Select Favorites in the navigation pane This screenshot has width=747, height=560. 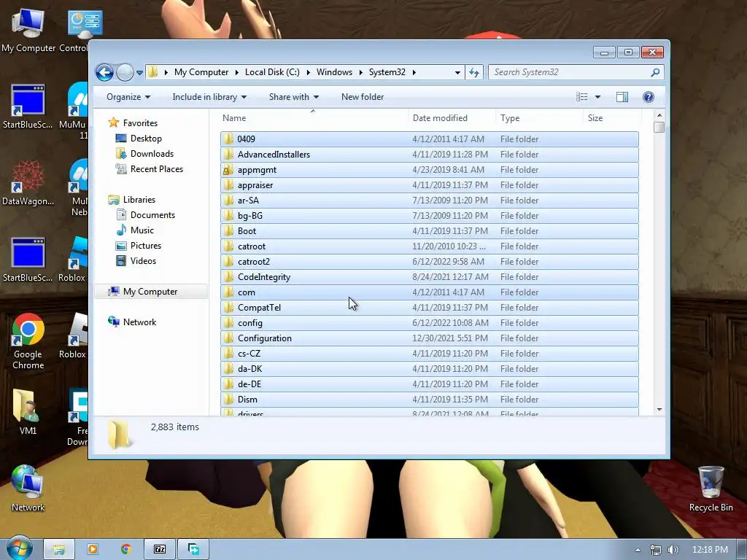coord(139,122)
